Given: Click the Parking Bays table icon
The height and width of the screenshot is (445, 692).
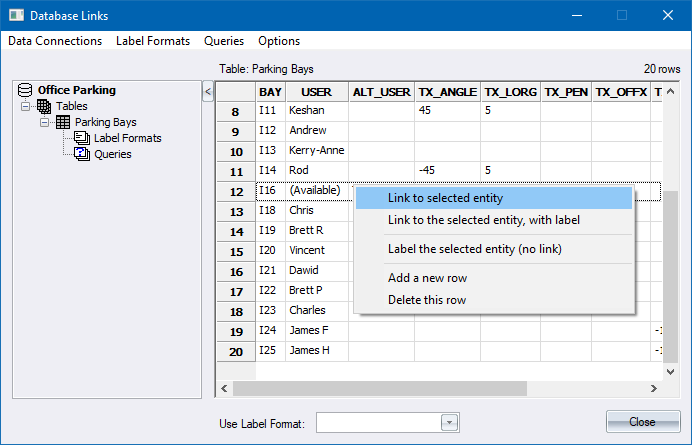Looking at the screenshot, I should pos(62,122).
